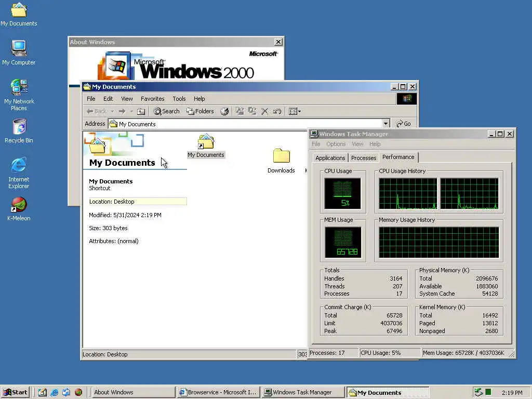The height and width of the screenshot is (399, 532).
Task: Open the Back button history dropdown arrow
Action: [x=112, y=111]
